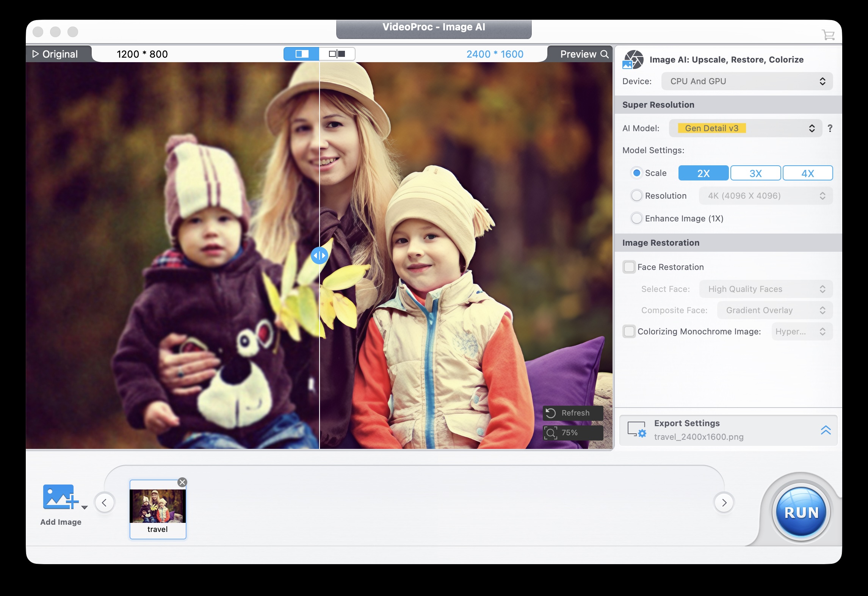Image resolution: width=868 pixels, height=596 pixels.
Task: Switch to split-slider compare view icon
Action: [x=302, y=54]
